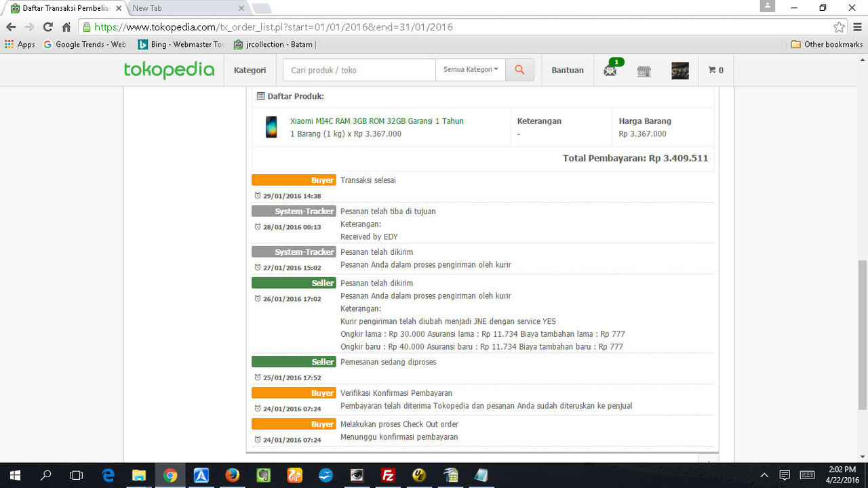Screen dimensions: 868x488
Task: Click 'Pesanan telah tiba di tujuan' text
Action: [x=388, y=211]
